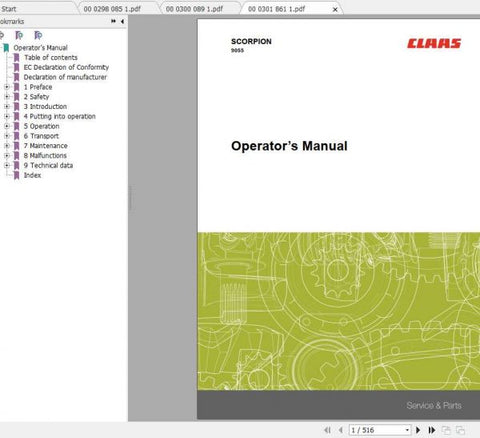Jump to the first page
The width and height of the screenshot is (480, 438).
click(x=328, y=430)
